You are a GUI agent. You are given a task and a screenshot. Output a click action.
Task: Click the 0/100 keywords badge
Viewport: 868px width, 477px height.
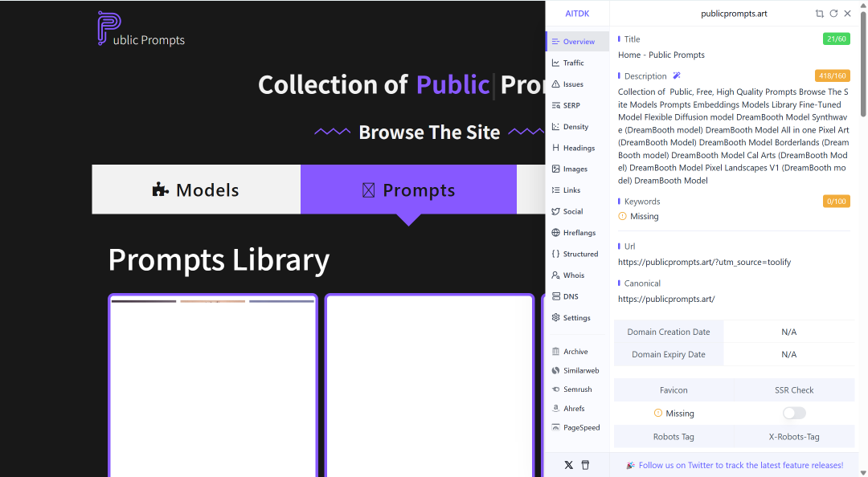[836, 202]
